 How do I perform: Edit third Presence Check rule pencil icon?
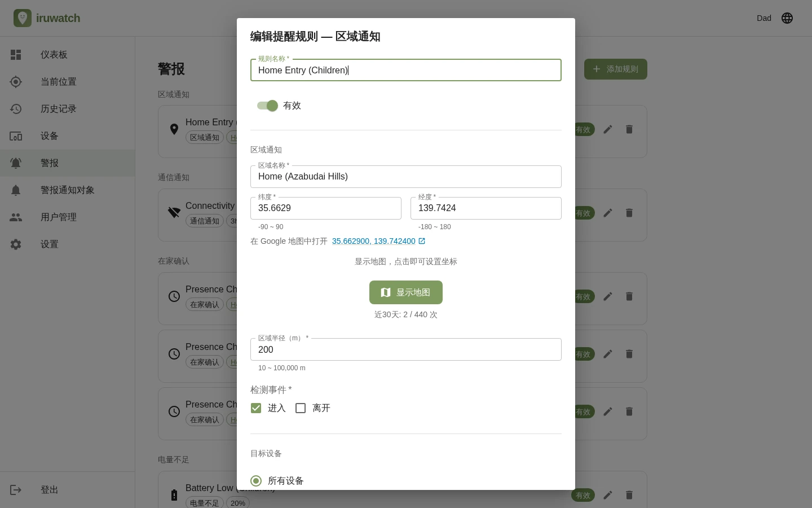[x=608, y=411]
